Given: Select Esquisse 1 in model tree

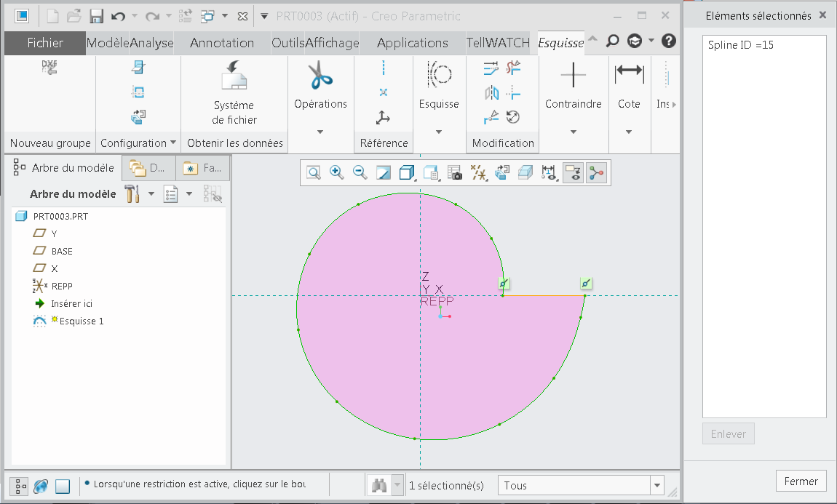Looking at the screenshot, I should 81,321.
